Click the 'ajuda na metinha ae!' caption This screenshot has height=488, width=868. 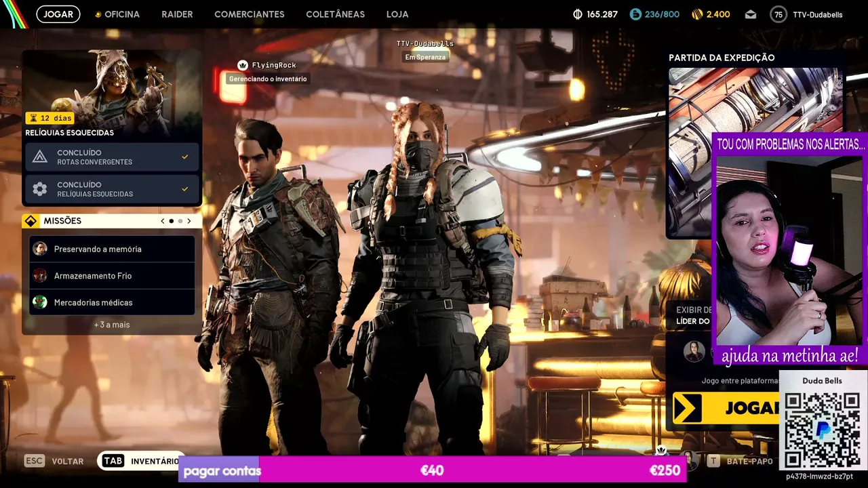(789, 355)
